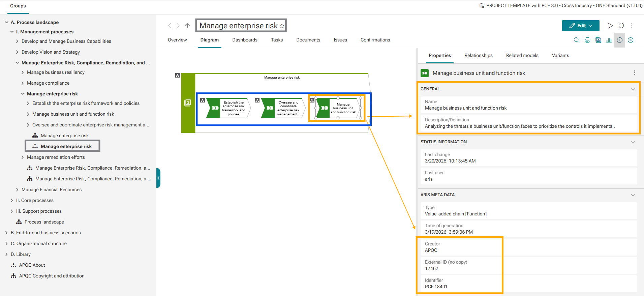644x296 pixels.
Task: Open the Dashboards tab
Action: (x=245, y=40)
